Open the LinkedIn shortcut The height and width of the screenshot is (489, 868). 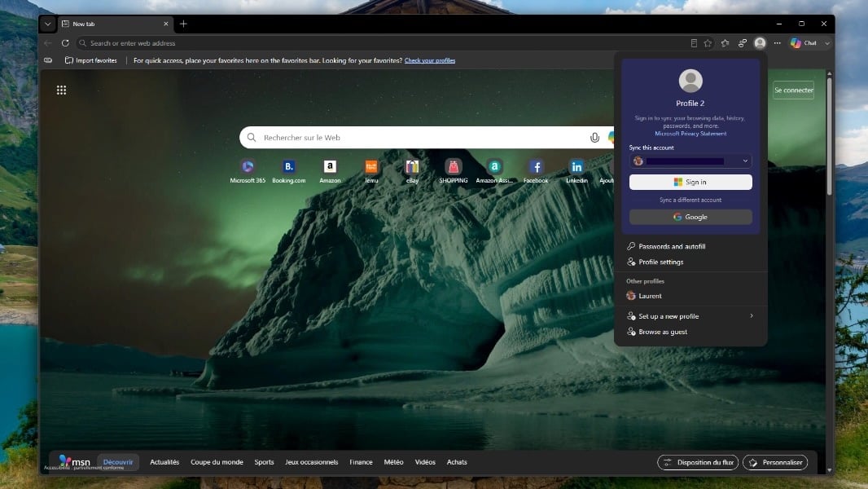tap(576, 171)
